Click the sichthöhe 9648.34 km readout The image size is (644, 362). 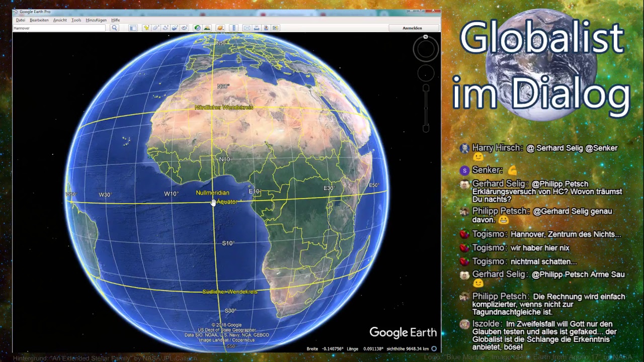[408, 349]
